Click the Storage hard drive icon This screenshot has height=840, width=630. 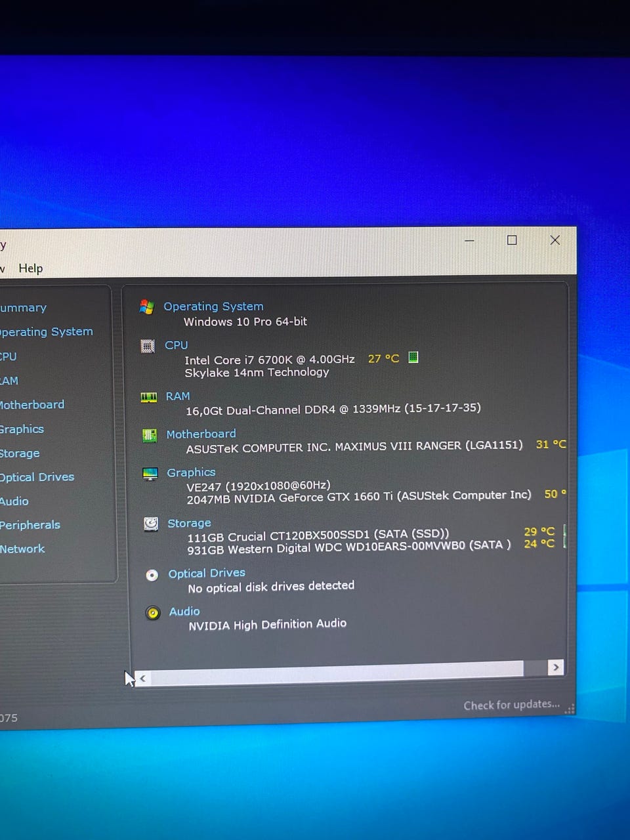151,524
